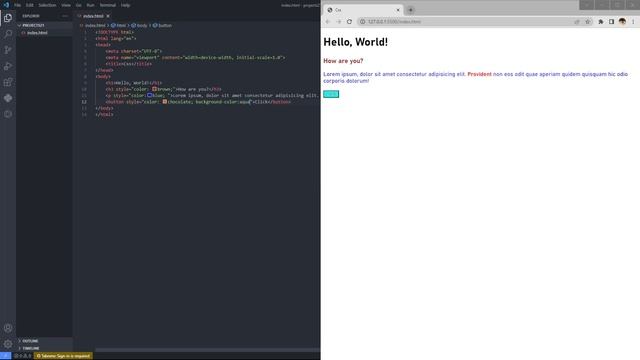
Task: Click the EXPLORER panel title
Action: click(x=31, y=16)
